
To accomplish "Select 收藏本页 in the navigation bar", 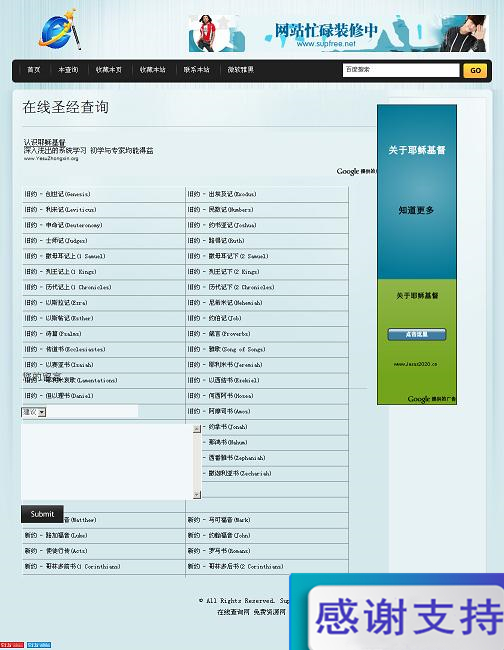I will (109, 70).
